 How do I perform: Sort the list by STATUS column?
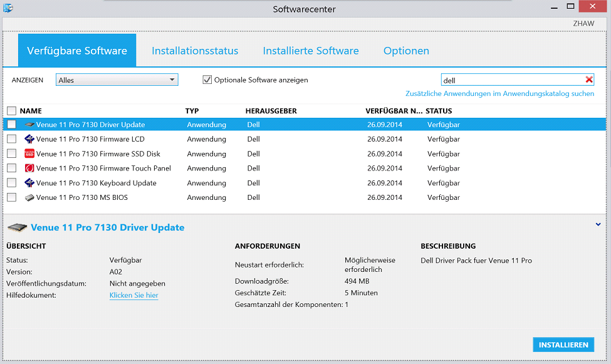coord(439,111)
